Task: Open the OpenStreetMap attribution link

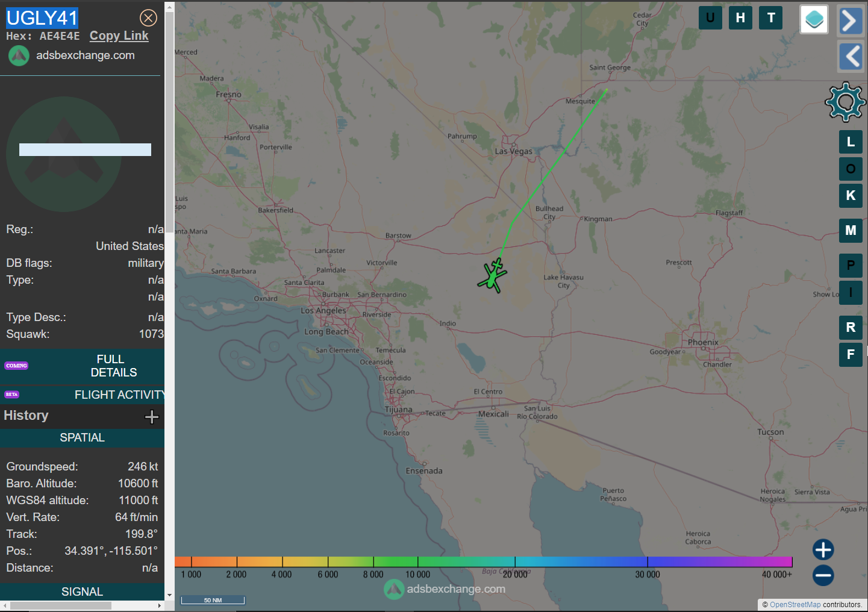Action: [795, 605]
